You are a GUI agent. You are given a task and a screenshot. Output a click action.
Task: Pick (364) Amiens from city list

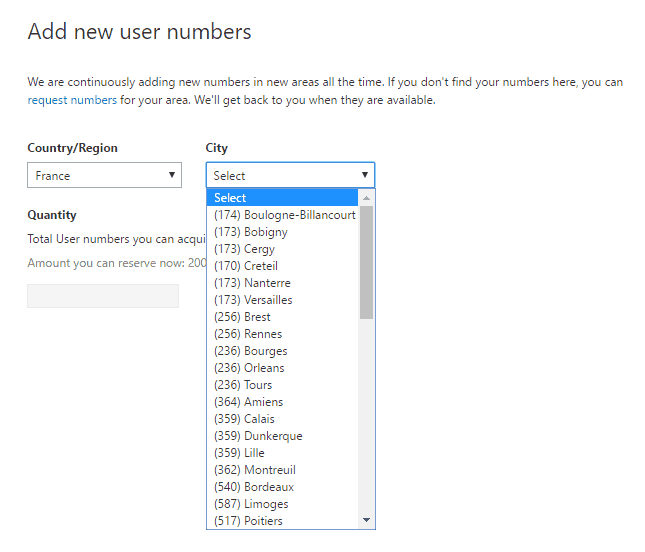pyautogui.click(x=248, y=402)
